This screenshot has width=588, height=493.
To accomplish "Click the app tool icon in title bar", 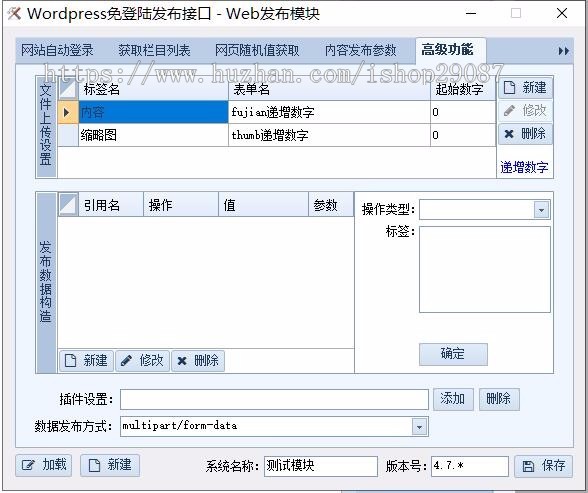I will point(15,13).
